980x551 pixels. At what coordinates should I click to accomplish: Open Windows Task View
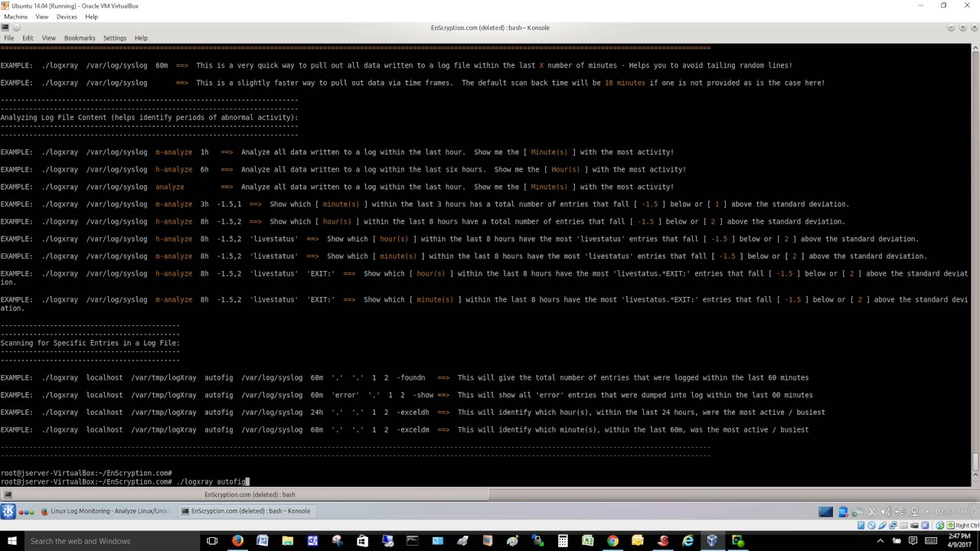(x=212, y=541)
